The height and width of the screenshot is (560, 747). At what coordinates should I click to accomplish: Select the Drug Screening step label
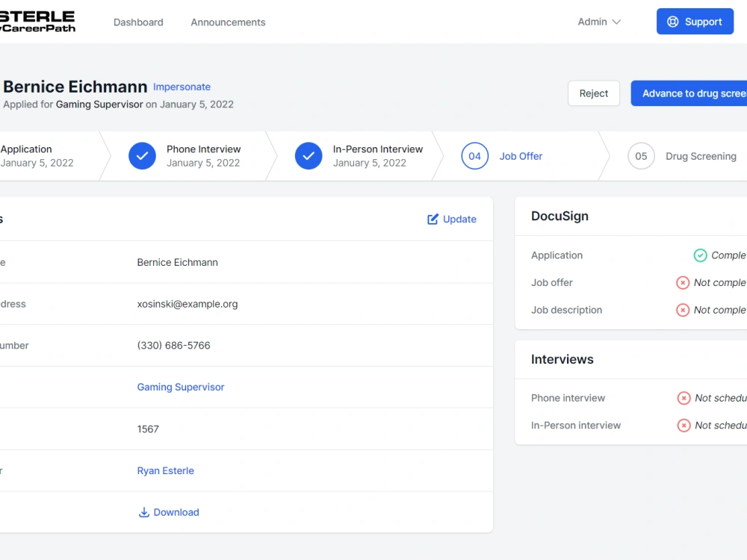[x=701, y=156]
